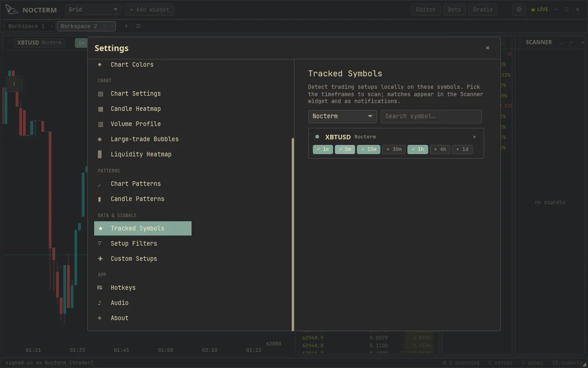Disable the 5m timeframe for XBTUSD
This screenshot has width=588, height=368.
tap(345, 149)
